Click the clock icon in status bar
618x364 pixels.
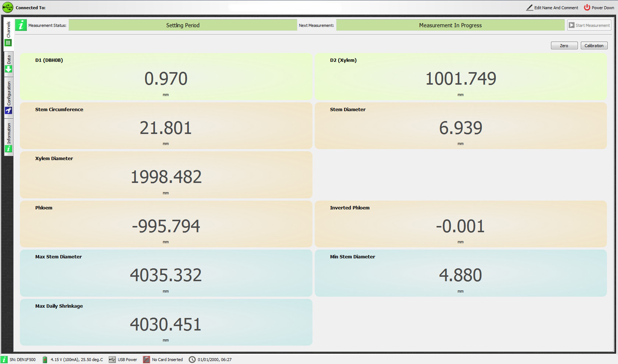tap(192, 360)
